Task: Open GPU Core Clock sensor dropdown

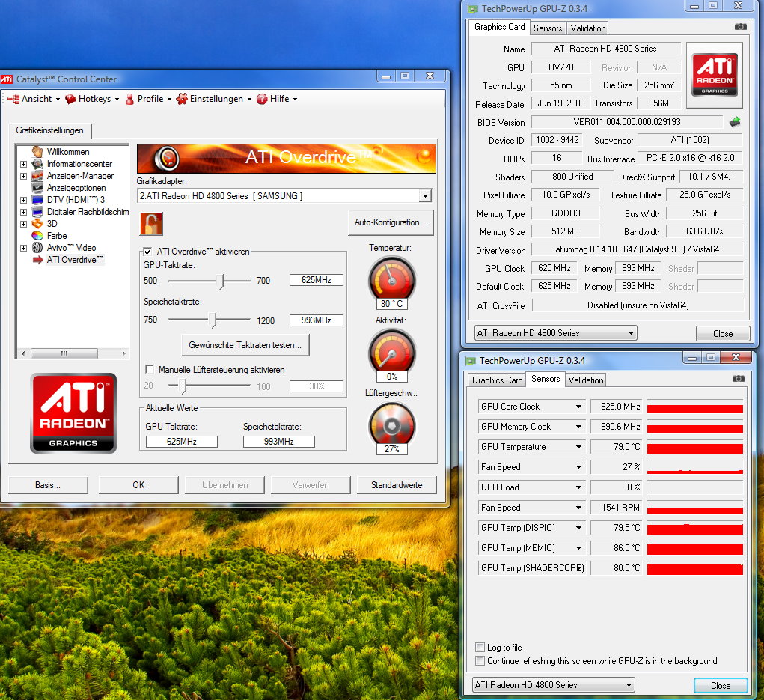Action: click(578, 407)
